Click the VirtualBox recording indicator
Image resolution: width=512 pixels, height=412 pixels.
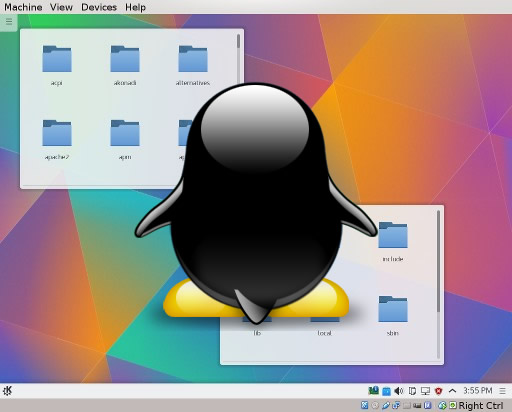(x=428, y=405)
